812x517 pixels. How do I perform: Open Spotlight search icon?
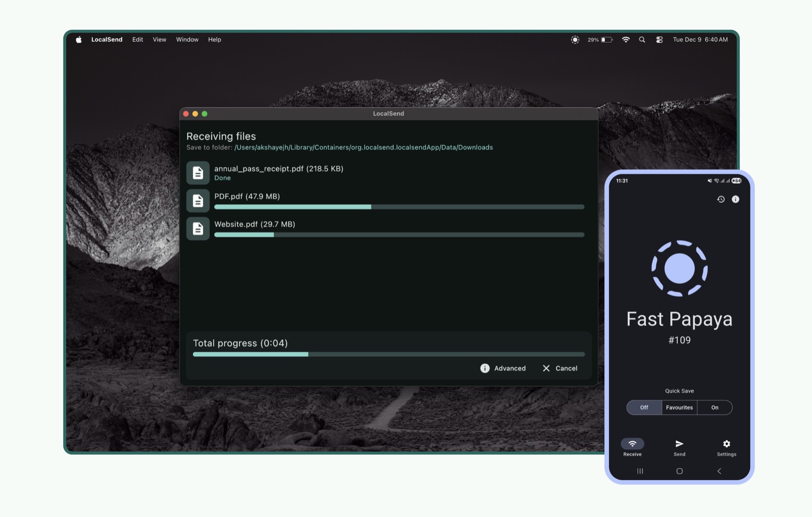642,40
